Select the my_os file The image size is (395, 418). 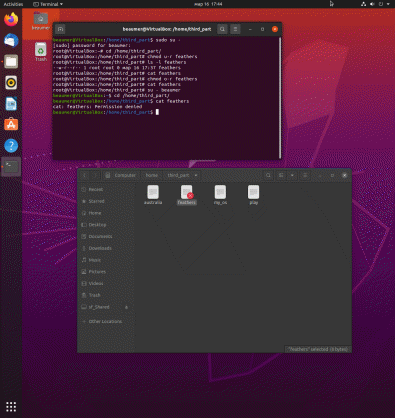(220, 195)
